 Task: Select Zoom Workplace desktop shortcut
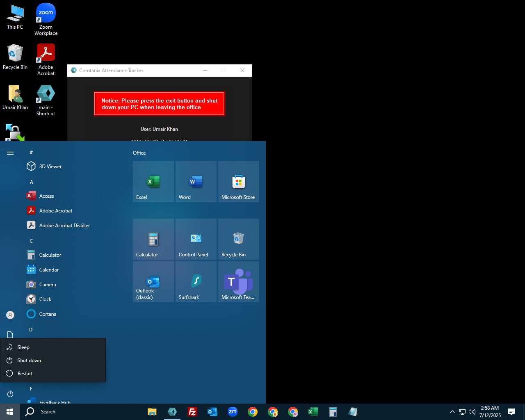(46, 20)
